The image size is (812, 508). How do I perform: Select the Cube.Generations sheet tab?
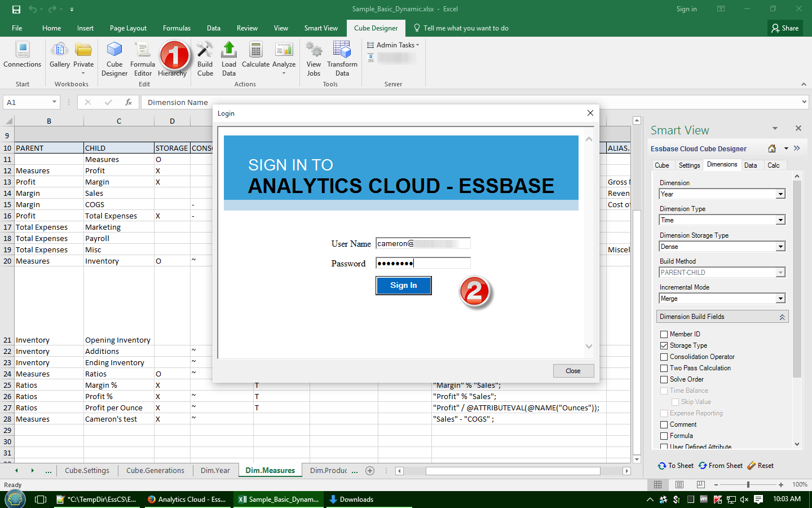[x=155, y=470]
